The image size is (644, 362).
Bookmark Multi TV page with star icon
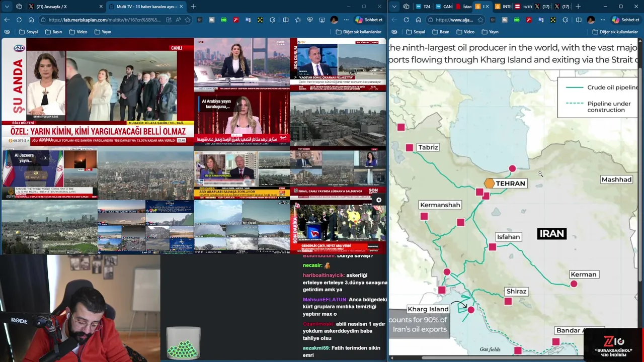pyautogui.click(x=188, y=20)
